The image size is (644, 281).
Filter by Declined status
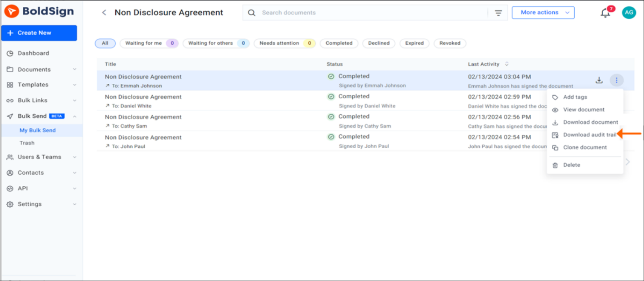point(379,43)
